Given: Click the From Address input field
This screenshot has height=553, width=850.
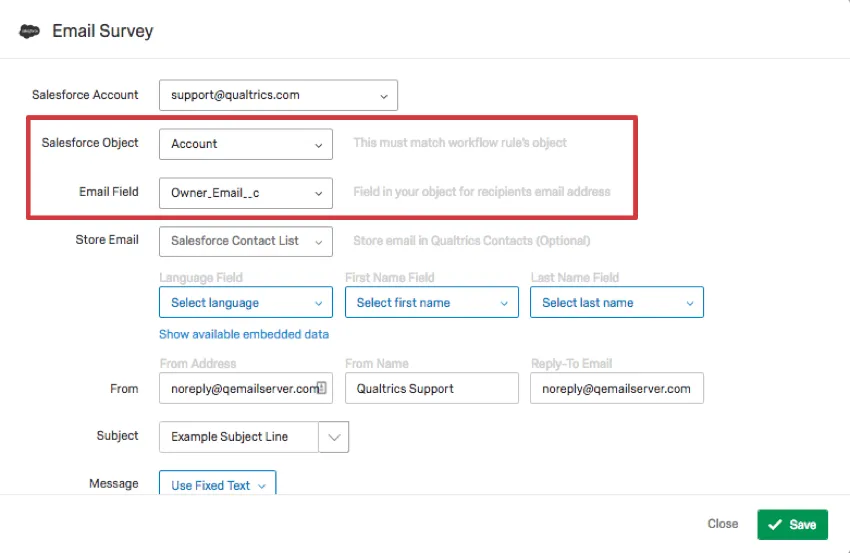Looking at the screenshot, I should tap(238, 389).
